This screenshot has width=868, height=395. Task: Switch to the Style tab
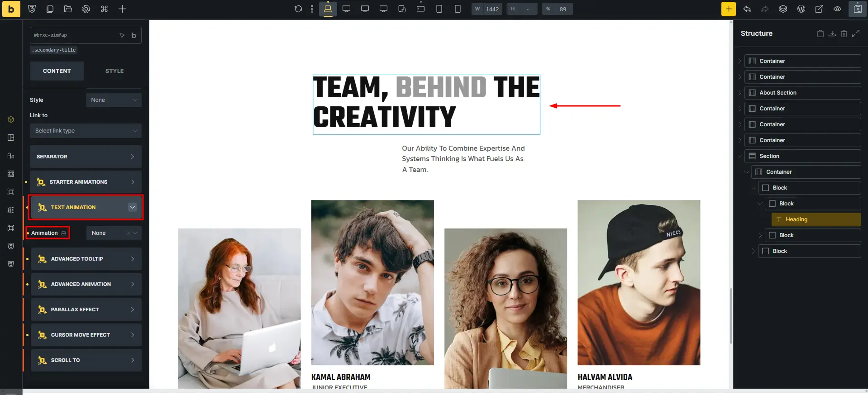tap(114, 71)
